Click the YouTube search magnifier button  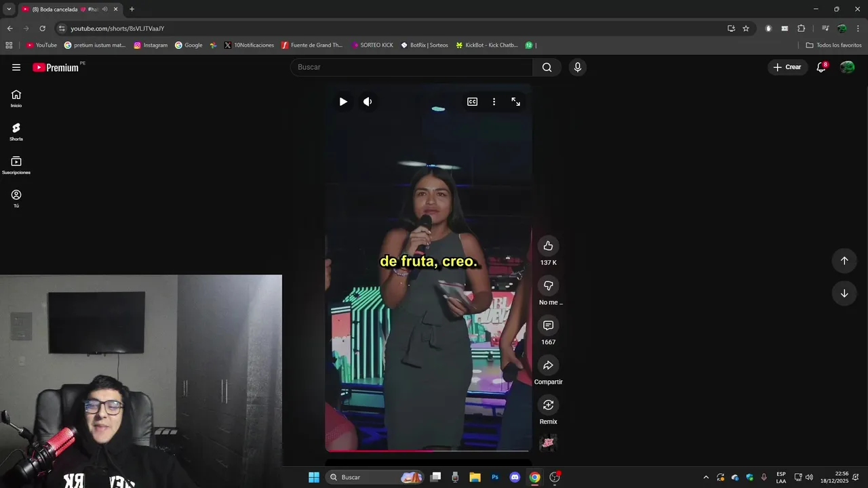coord(547,67)
